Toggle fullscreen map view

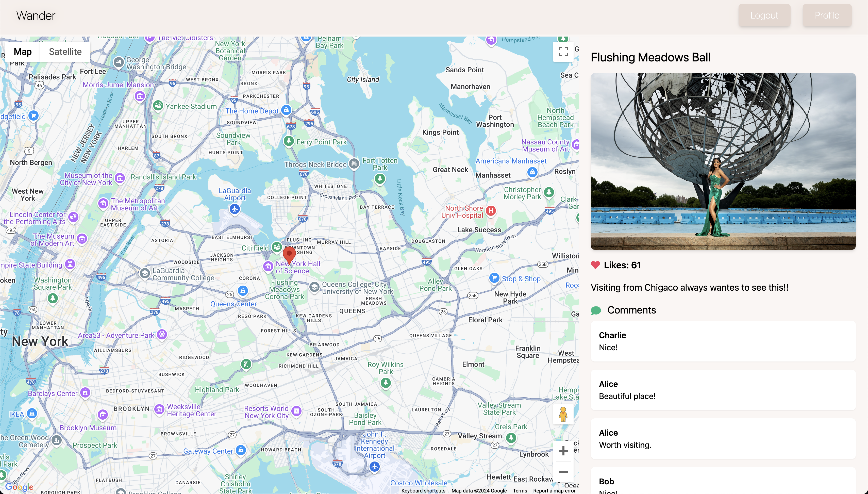point(563,52)
